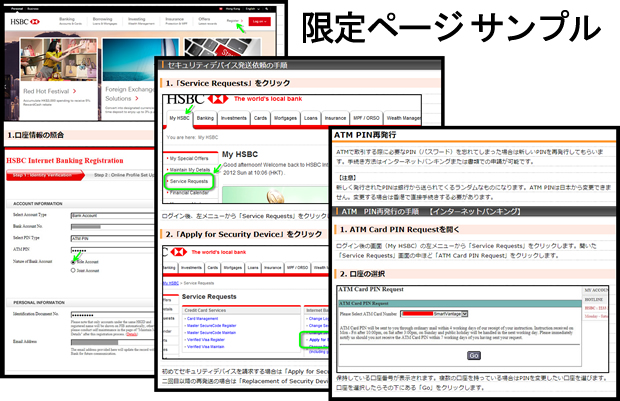
Task: Open the search magnifier icon in top bar
Action: (267, 9)
